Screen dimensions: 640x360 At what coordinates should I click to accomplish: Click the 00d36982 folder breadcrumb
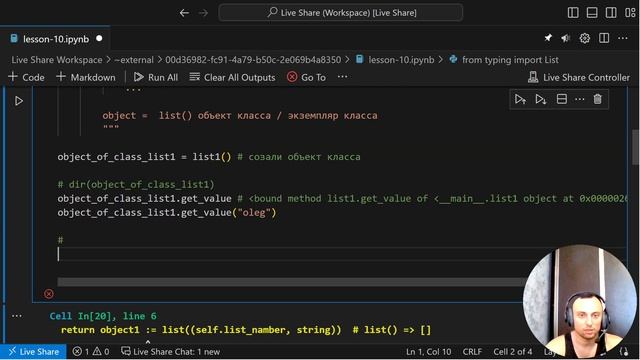tap(253, 60)
